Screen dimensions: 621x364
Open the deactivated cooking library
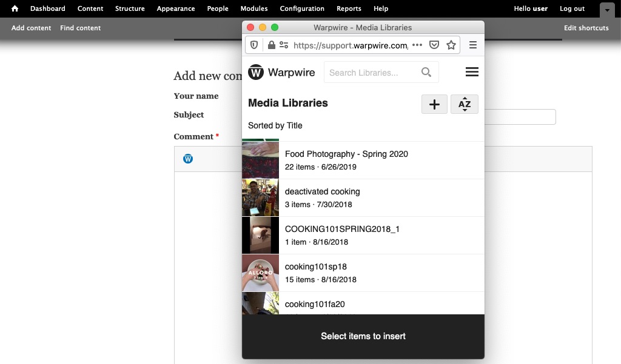(363, 198)
